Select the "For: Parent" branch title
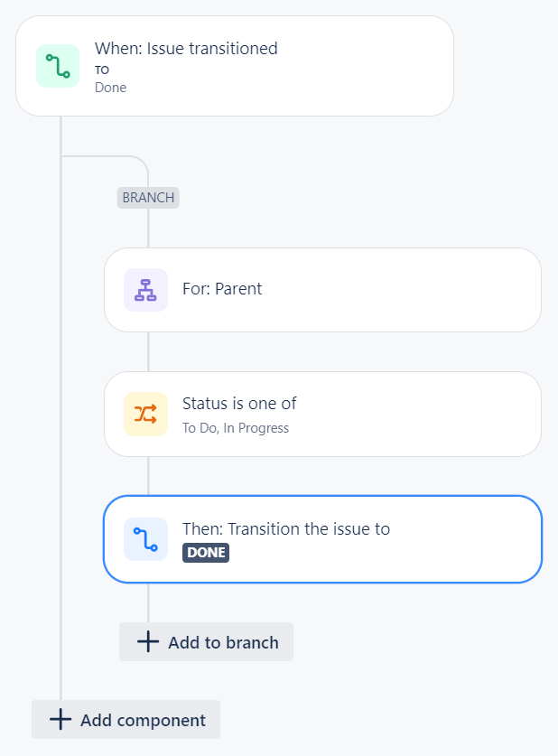This screenshot has height=756, width=558. click(222, 289)
